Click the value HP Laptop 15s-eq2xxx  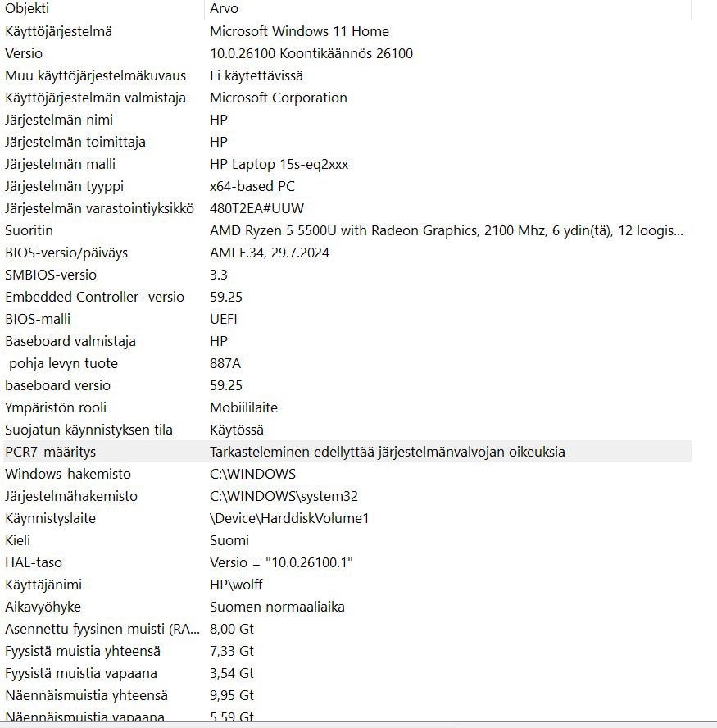pyautogui.click(x=279, y=164)
